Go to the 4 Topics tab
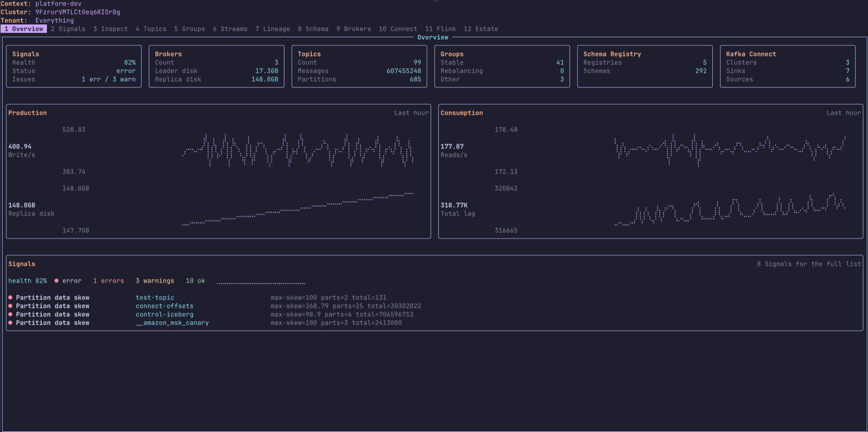868x432 pixels. [151, 29]
